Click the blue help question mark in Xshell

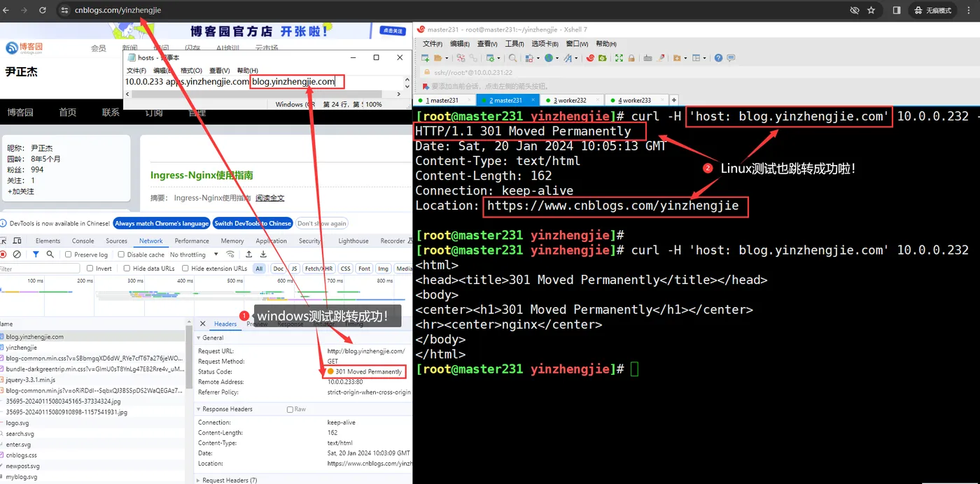click(x=718, y=58)
